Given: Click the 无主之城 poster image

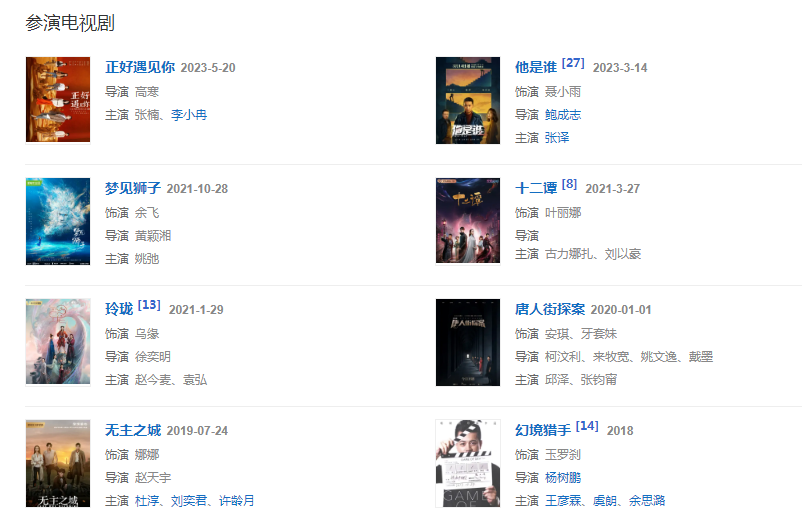Looking at the screenshot, I should point(58,464).
